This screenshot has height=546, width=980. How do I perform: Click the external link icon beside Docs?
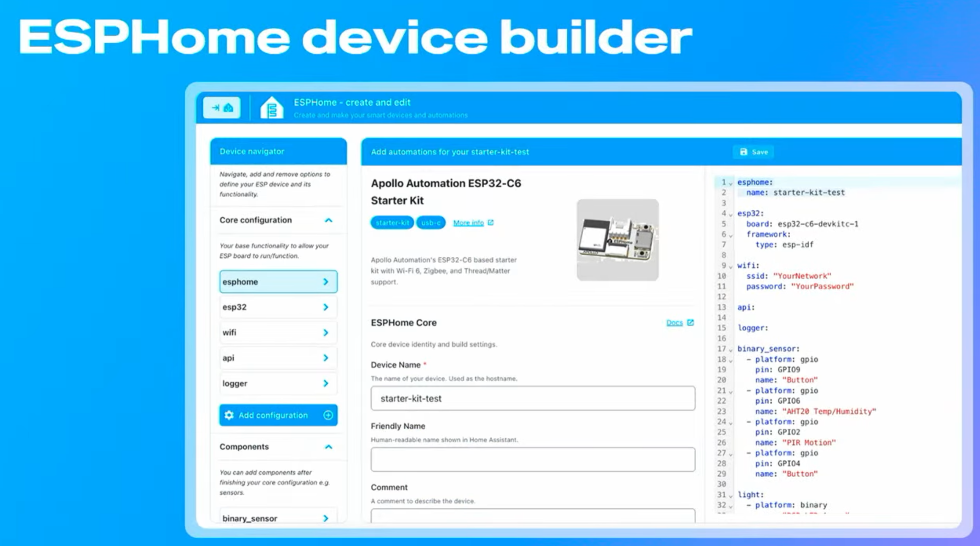tap(690, 323)
